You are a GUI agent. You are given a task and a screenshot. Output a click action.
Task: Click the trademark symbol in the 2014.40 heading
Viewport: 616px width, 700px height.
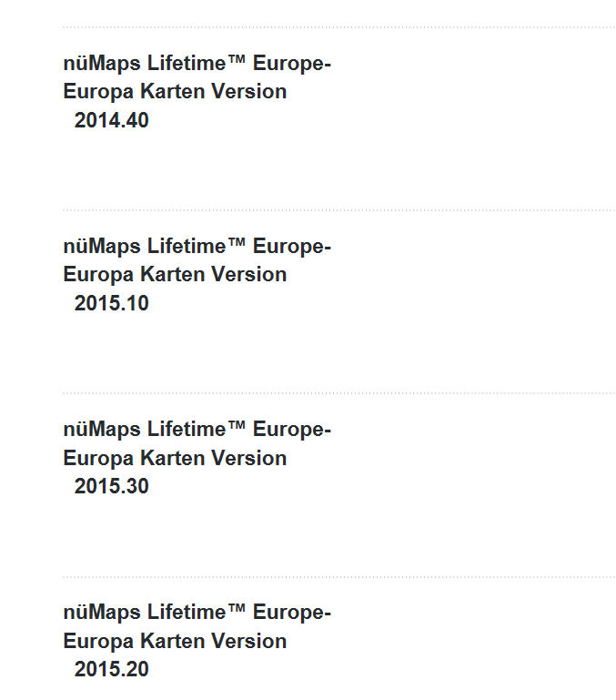(237, 59)
